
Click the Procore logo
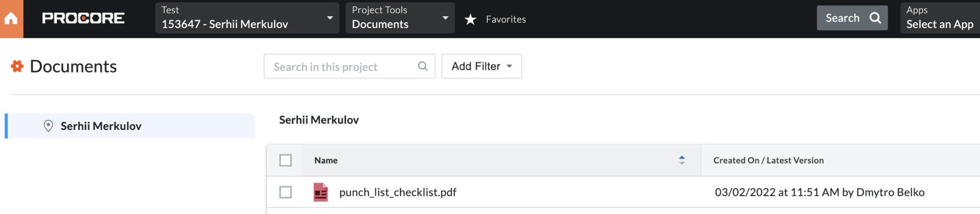tap(83, 18)
